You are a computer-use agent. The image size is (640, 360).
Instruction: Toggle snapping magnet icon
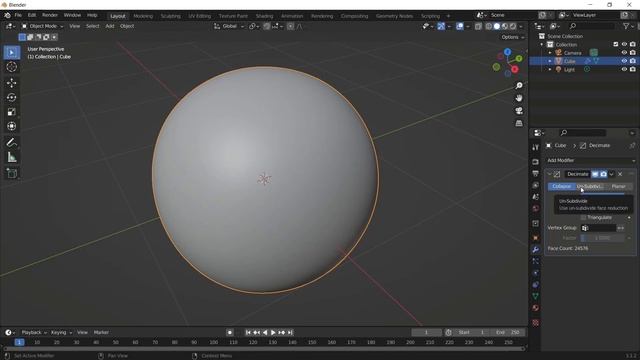coord(267,26)
